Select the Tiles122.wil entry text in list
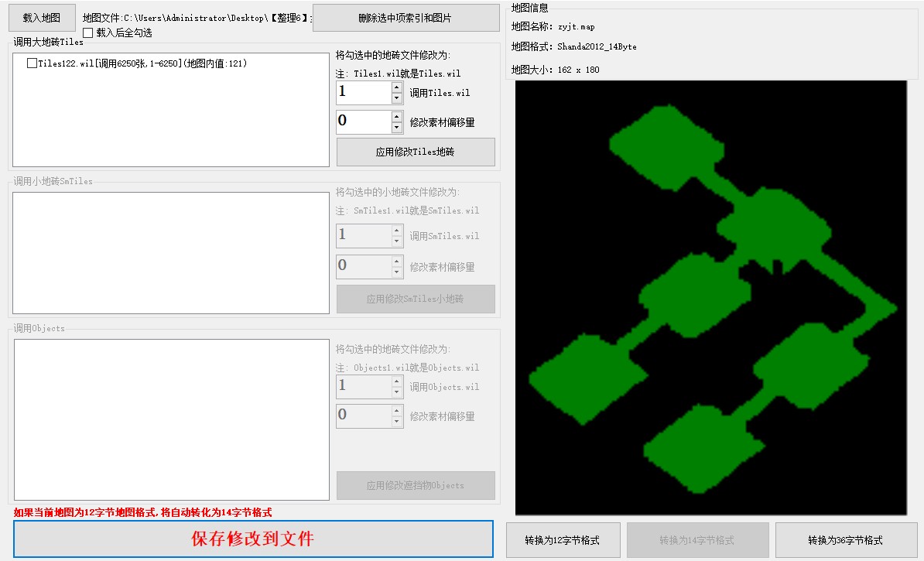 click(142, 63)
